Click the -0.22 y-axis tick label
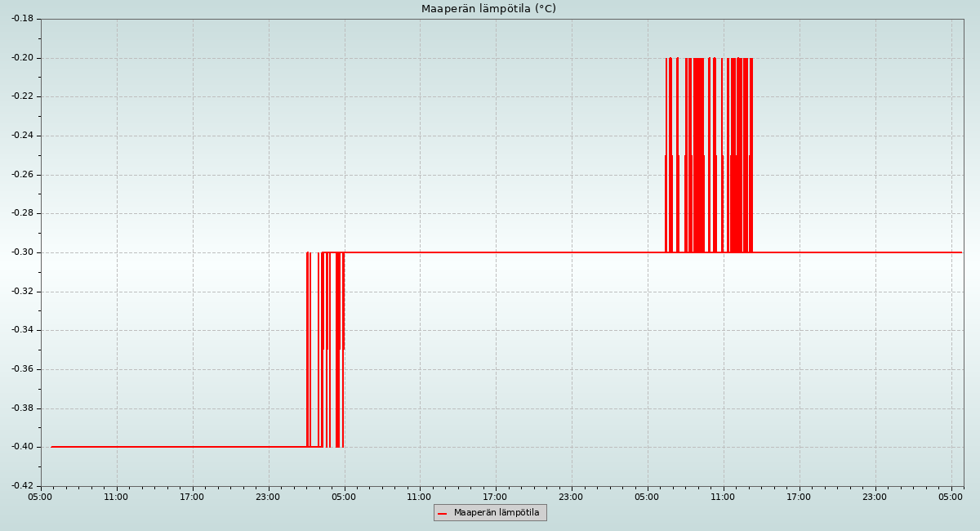 pos(23,96)
